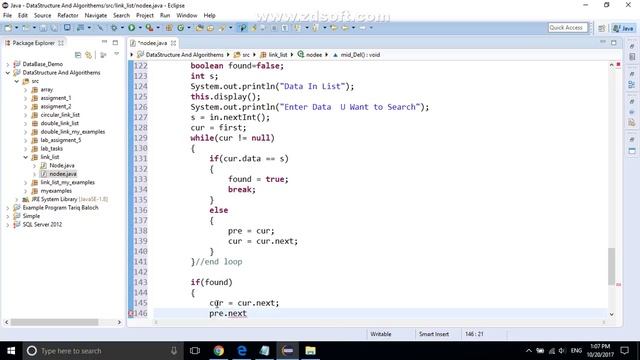640x360 pixels.
Task: Select the Package Explorer tab
Action: 34,43
